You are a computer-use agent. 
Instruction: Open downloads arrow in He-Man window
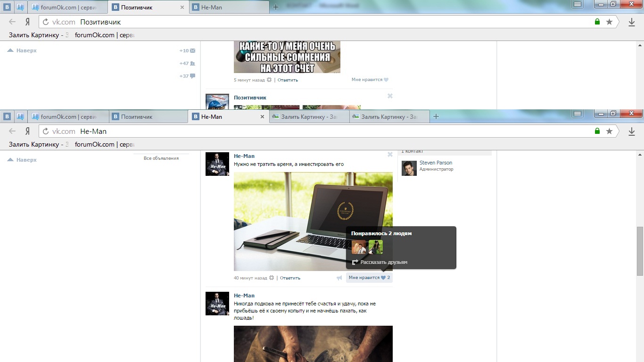pos(632,132)
